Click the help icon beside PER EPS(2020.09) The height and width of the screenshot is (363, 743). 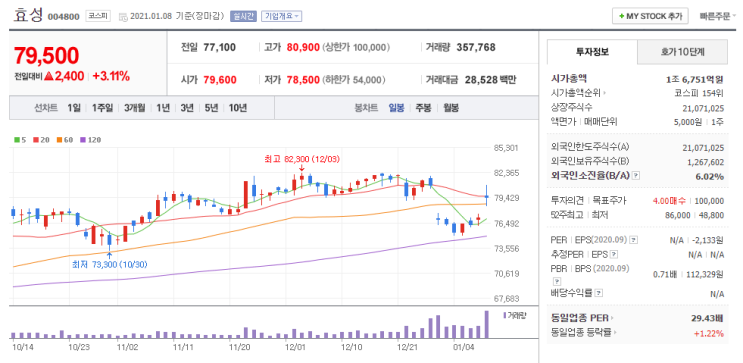coord(634,240)
